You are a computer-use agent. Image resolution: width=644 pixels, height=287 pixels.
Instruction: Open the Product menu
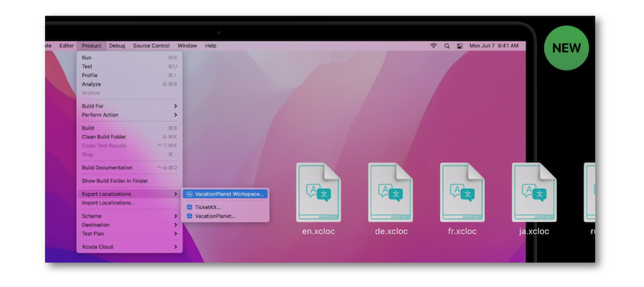pyautogui.click(x=91, y=46)
